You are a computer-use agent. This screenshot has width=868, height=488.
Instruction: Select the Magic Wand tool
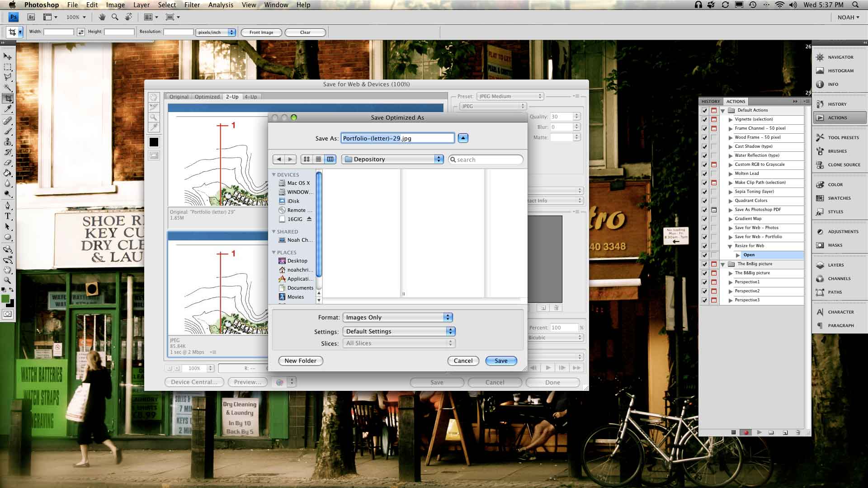pos(8,88)
